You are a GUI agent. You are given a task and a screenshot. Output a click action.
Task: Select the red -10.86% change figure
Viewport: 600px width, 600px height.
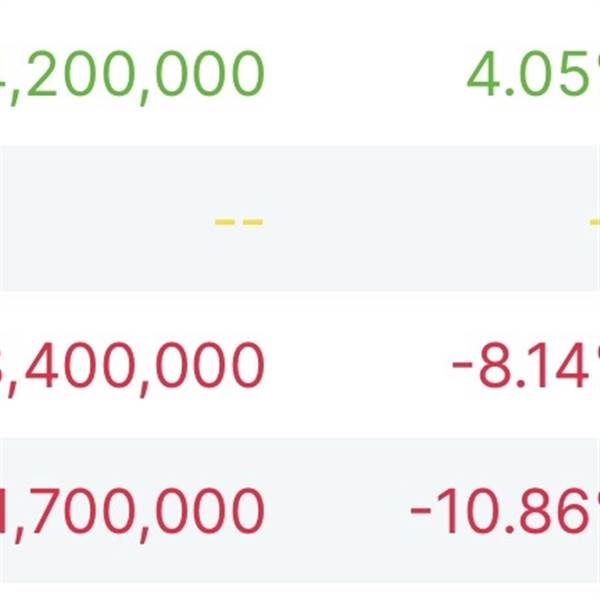click(506, 513)
